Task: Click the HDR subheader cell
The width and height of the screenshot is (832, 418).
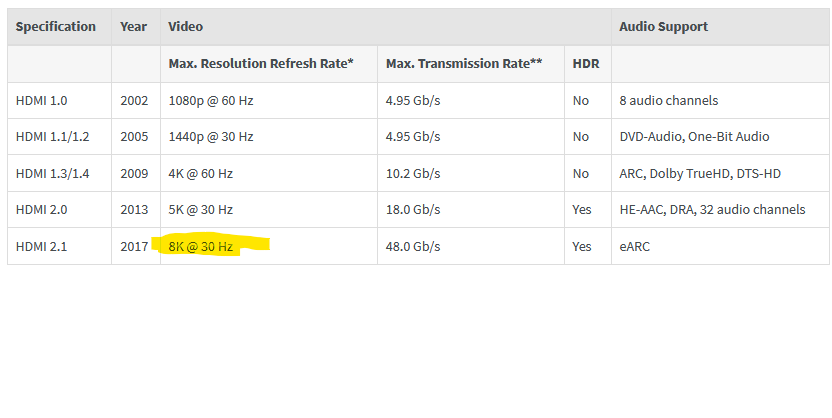Action: (x=585, y=63)
